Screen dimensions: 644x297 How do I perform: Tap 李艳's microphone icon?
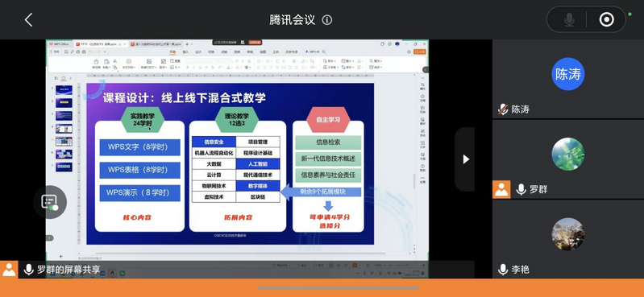[x=503, y=270]
